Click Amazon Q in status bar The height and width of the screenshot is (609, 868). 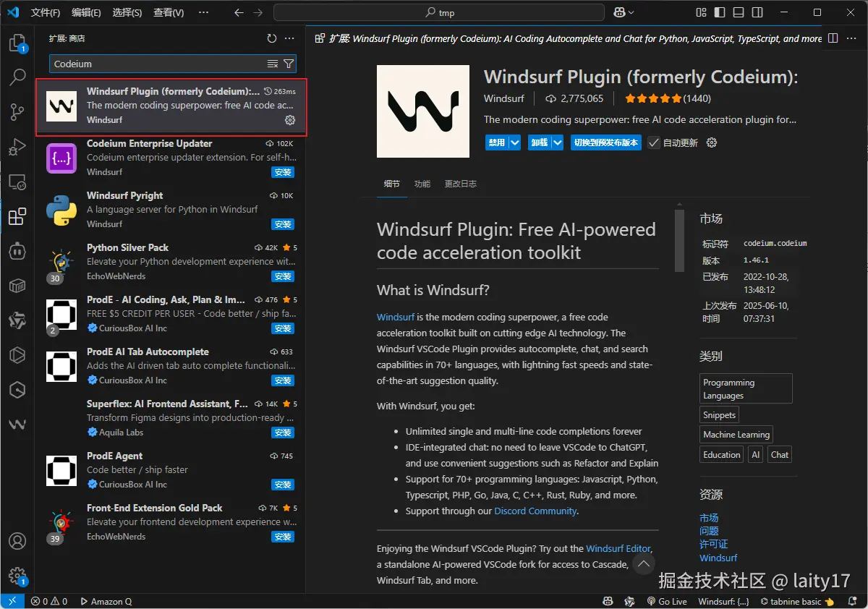106,601
